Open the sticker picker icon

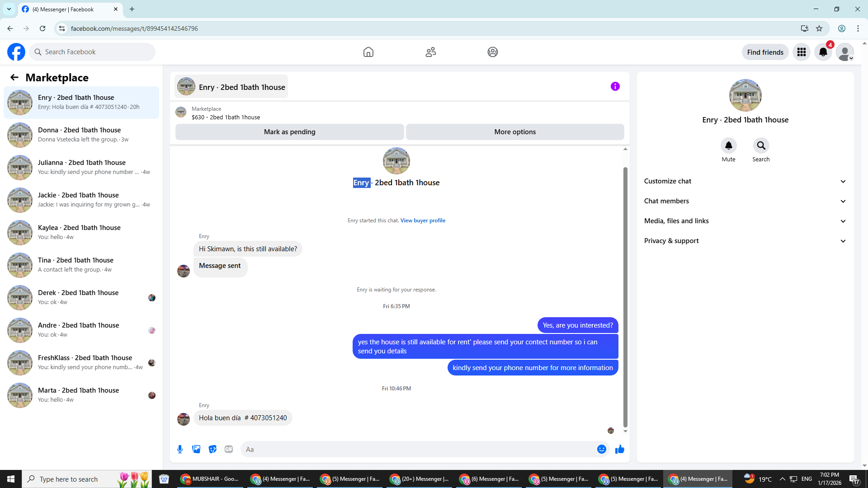pyautogui.click(x=212, y=449)
